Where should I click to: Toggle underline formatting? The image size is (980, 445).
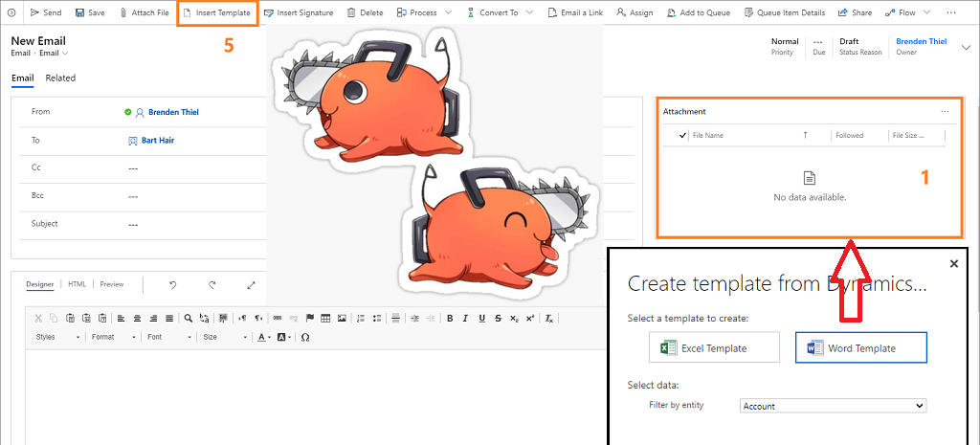(481, 318)
